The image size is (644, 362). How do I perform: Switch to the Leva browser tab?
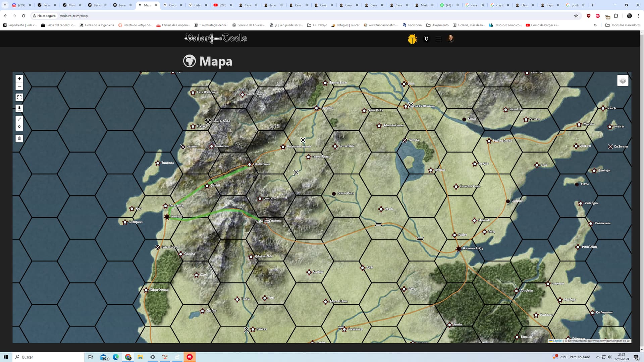[x=122, y=5]
